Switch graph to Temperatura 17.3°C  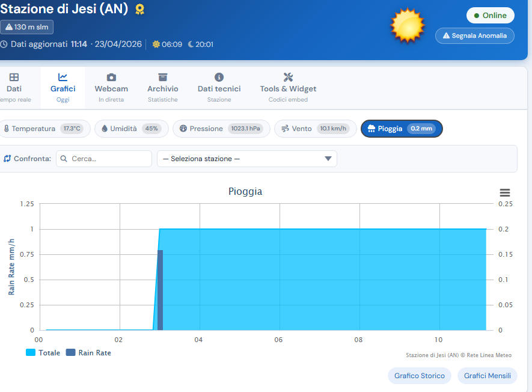46,129
